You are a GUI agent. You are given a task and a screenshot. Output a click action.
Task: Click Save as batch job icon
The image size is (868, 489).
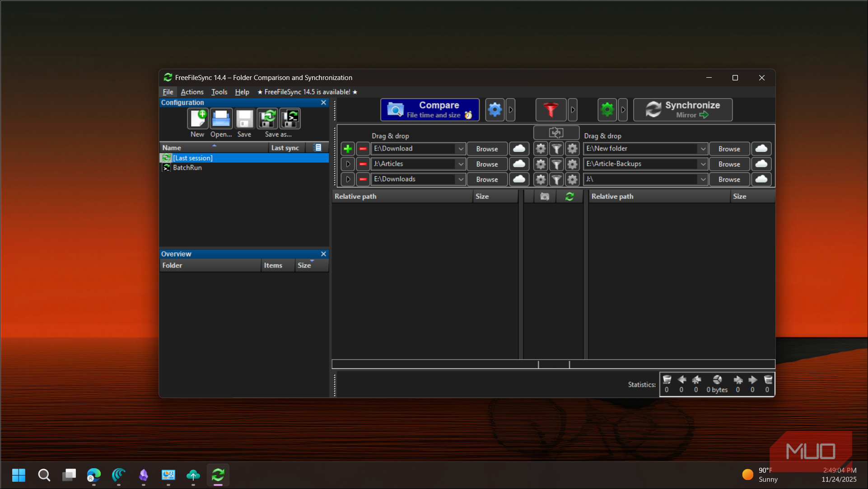pos(290,119)
